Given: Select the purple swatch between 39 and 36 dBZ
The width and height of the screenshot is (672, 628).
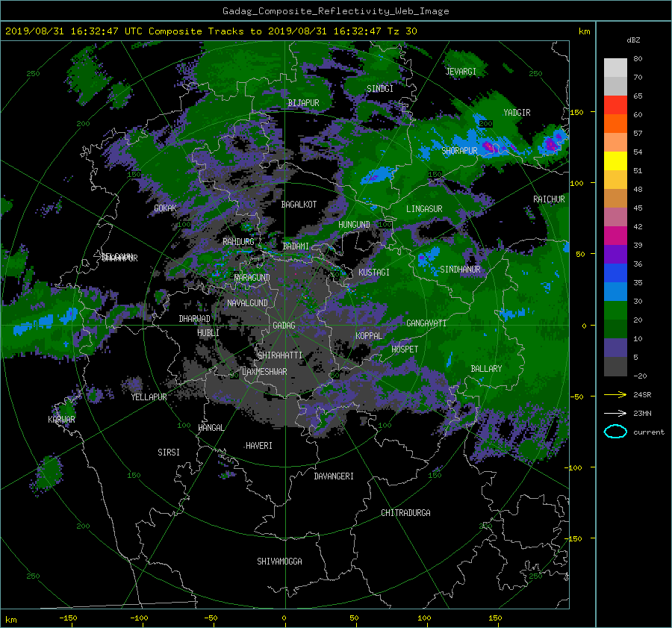Looking at the screenshot, I should (x=615, y=254).
